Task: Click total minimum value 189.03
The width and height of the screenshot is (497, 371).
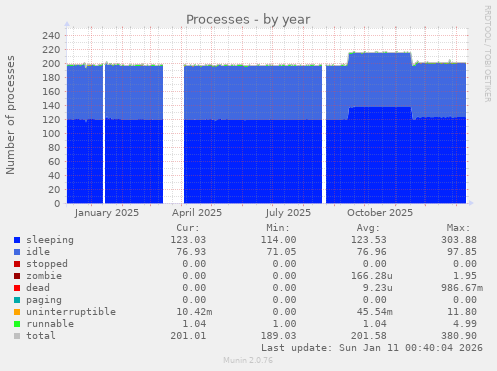Action: [278, 336]
